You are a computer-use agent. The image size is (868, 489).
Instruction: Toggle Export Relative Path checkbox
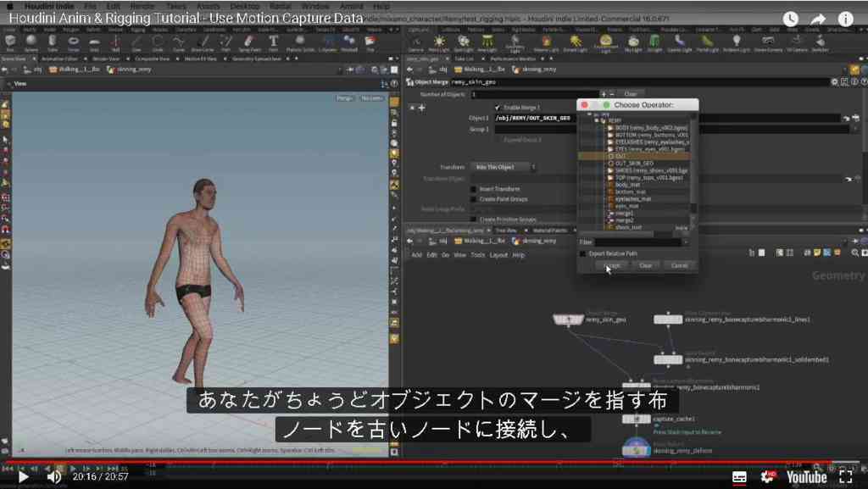(x=582, y=254)
